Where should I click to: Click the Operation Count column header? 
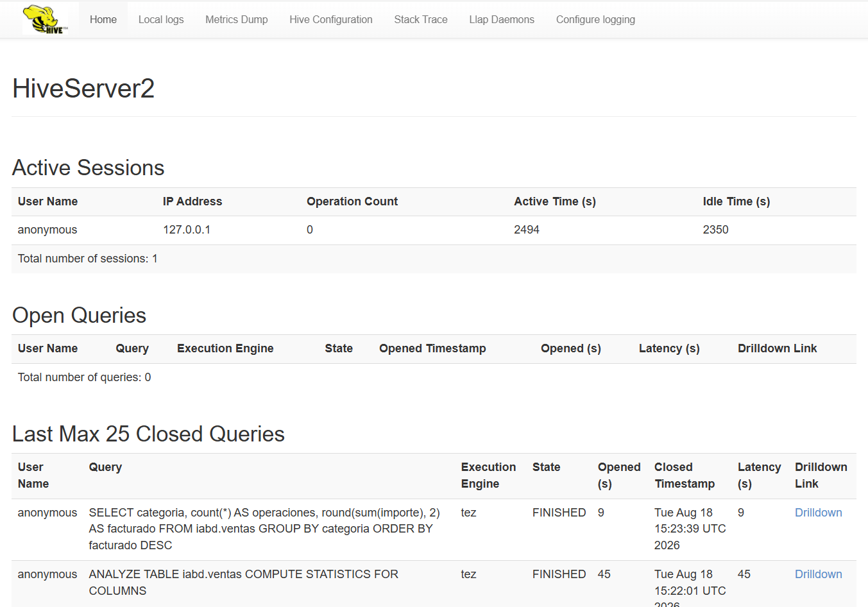coord(352,201)
